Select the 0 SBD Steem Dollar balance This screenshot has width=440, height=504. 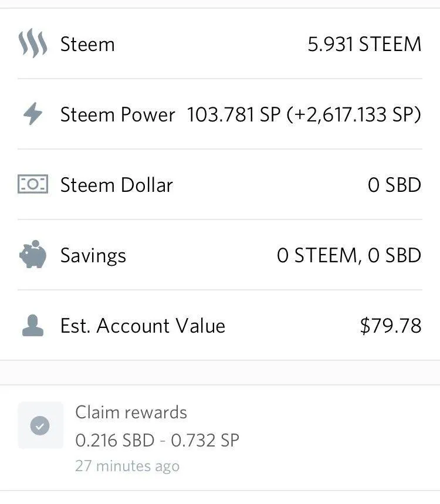coord(394,185)
